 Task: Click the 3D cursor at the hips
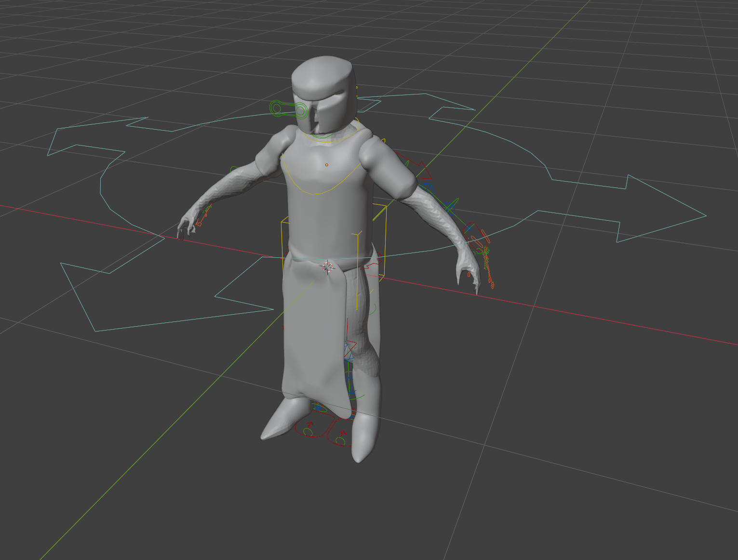click(x=327, y=267)
